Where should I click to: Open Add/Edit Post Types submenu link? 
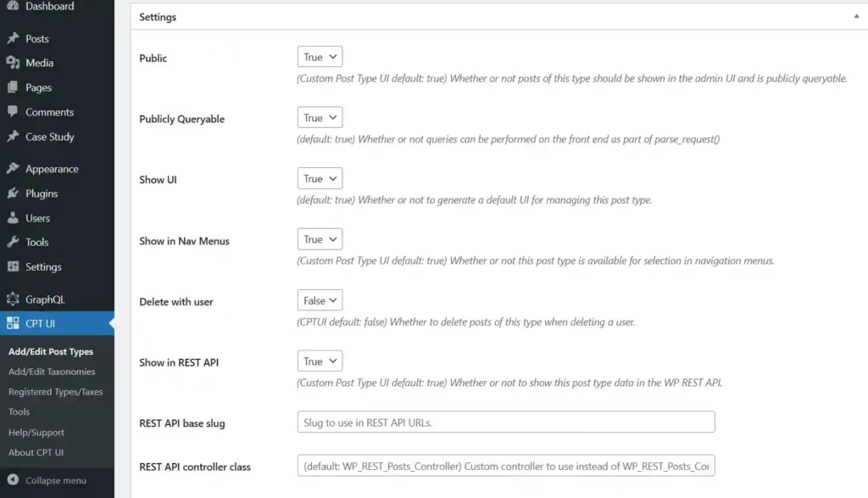(x=50, y=351)
